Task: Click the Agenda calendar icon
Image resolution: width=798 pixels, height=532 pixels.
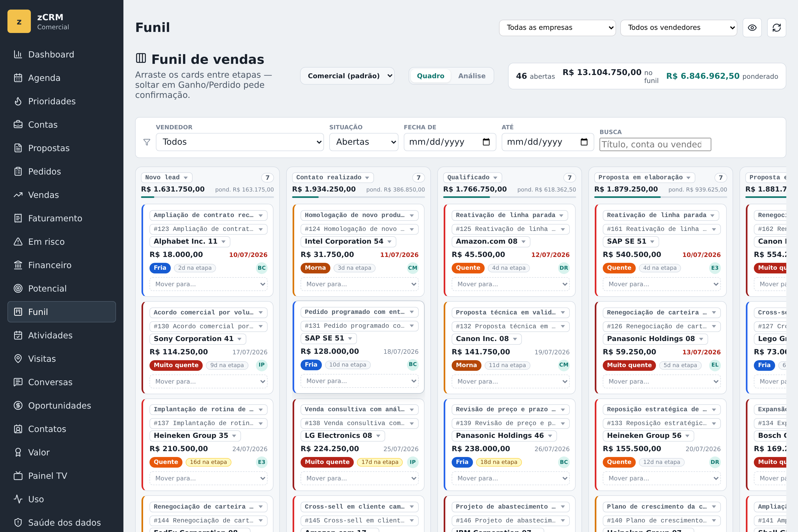Action: coord(18,78)
